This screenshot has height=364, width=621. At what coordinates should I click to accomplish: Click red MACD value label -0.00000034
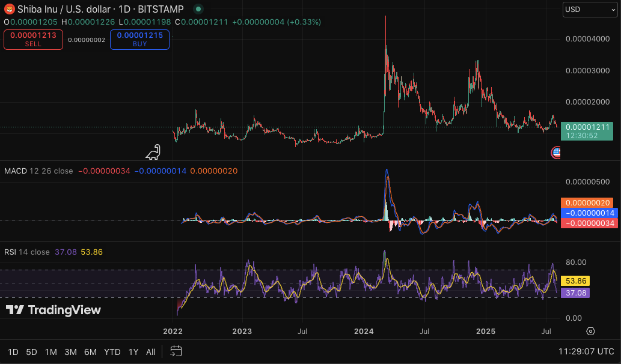tap(589, 223)
